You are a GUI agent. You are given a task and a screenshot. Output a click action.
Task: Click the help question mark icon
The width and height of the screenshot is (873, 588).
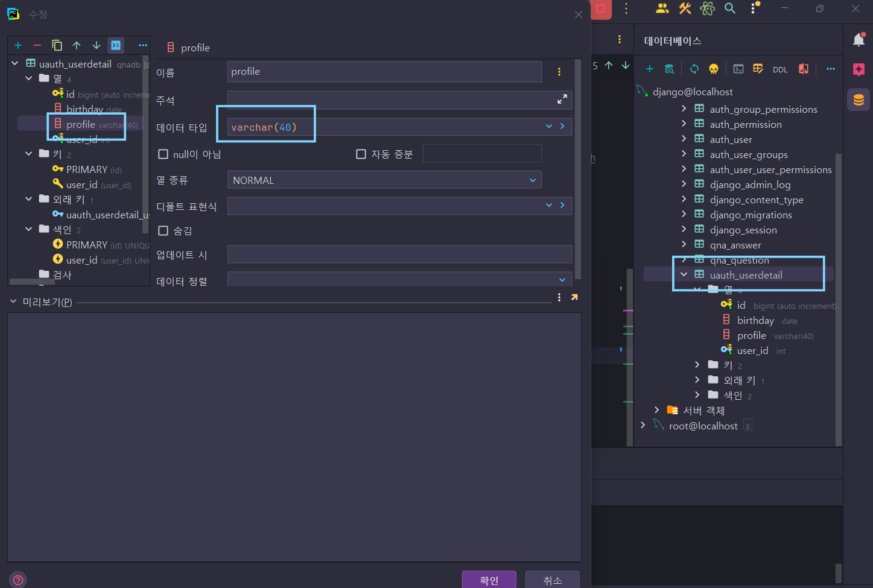19,580
